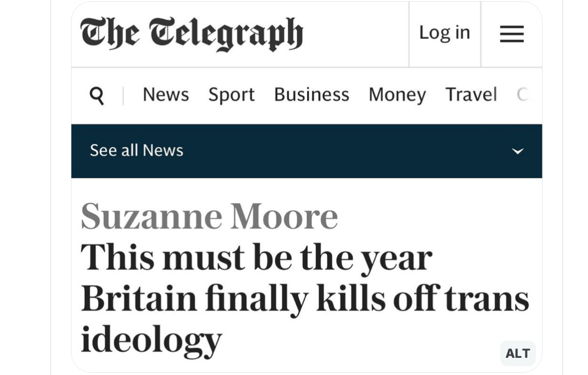This screenshot has height=375, width=588.
Task: Click The Telegraph masthead logo
Action: pyautogui.click(x=192, y=33)
